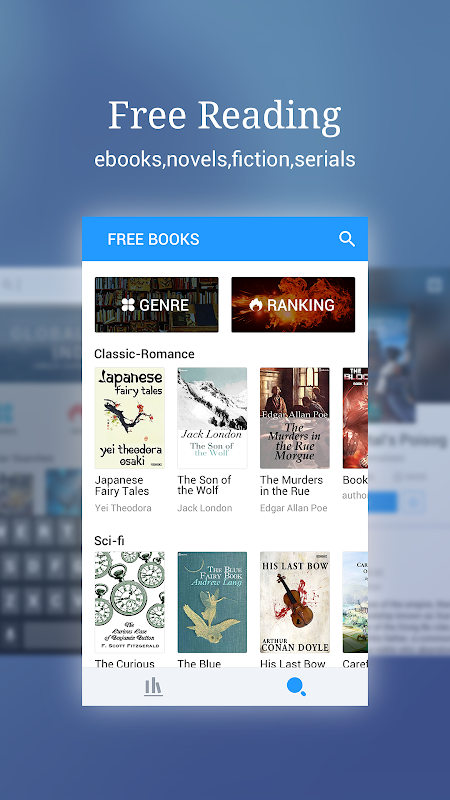The height and width of the screenshot is (800, 450).
Task: Open The Curious Case of Benjamin Button cover
Action: 130,602
